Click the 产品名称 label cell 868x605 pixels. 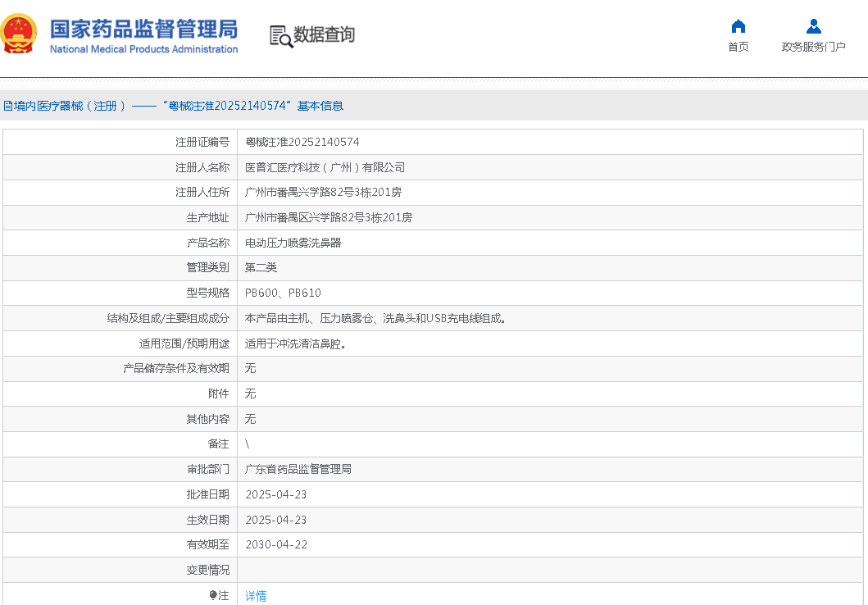(120, 243)
